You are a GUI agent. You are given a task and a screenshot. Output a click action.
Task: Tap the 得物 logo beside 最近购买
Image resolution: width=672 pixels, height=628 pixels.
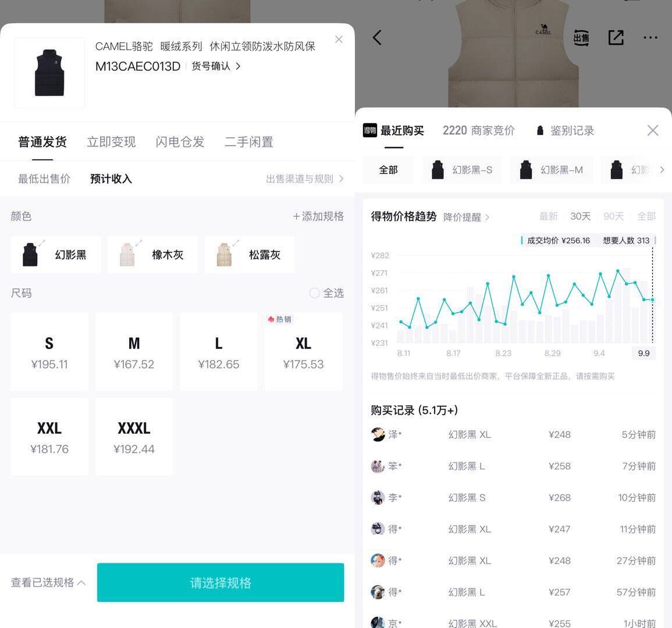(x=370, y=130)
